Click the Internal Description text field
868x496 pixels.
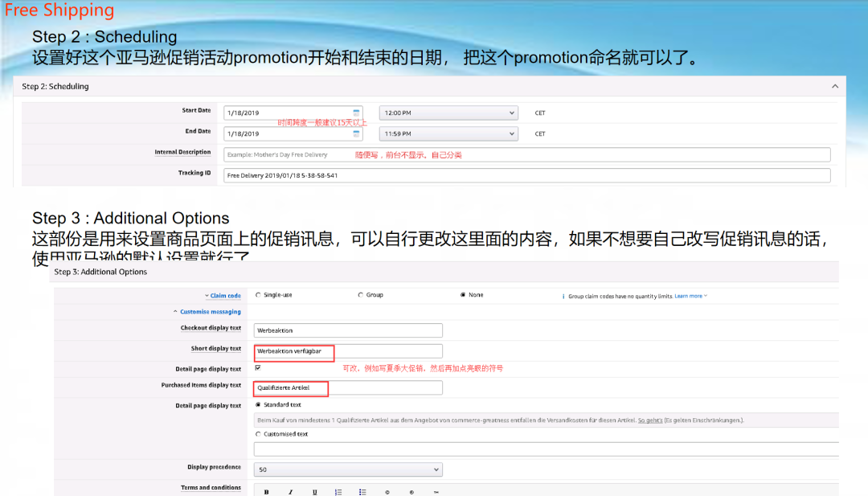point(527,155)
